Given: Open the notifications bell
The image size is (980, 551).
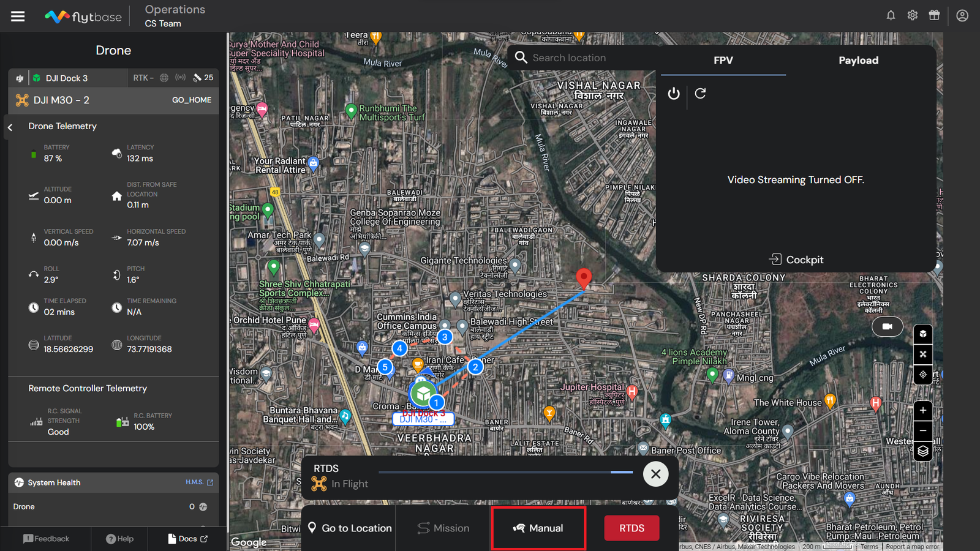Looking at the screenshot, I should coord(891,15).
